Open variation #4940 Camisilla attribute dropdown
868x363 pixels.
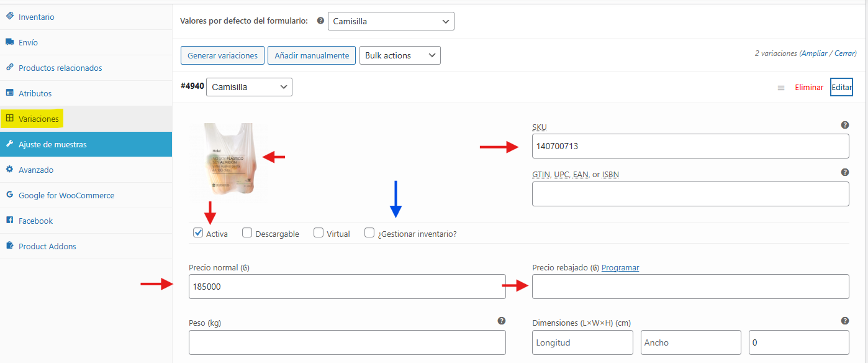pyautogui.click(x=249, y=87)
